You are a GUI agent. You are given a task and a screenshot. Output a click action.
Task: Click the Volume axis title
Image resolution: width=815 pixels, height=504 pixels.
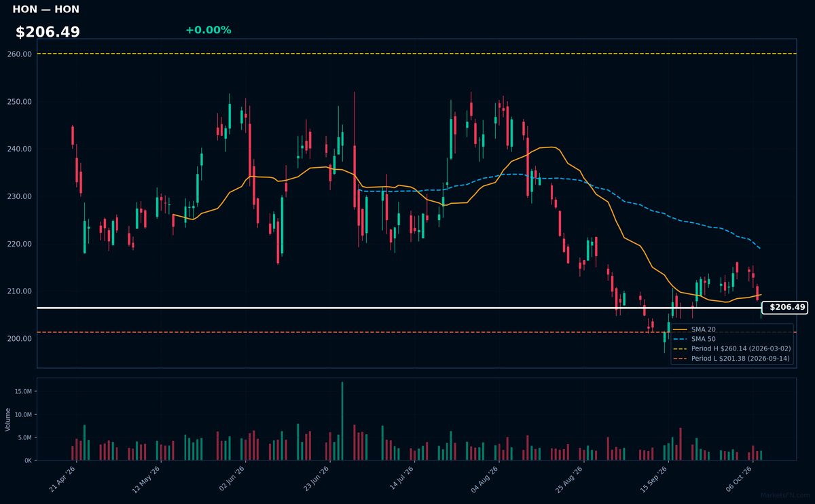click(8, 419)
